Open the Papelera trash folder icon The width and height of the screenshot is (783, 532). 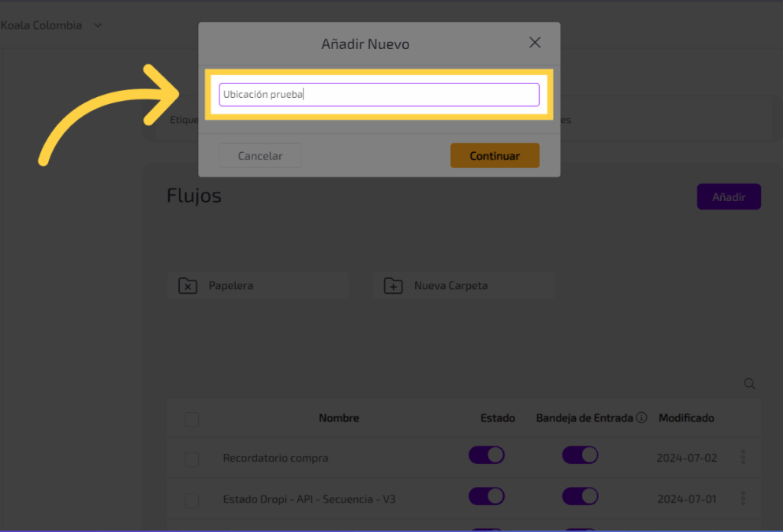(187, 286)
